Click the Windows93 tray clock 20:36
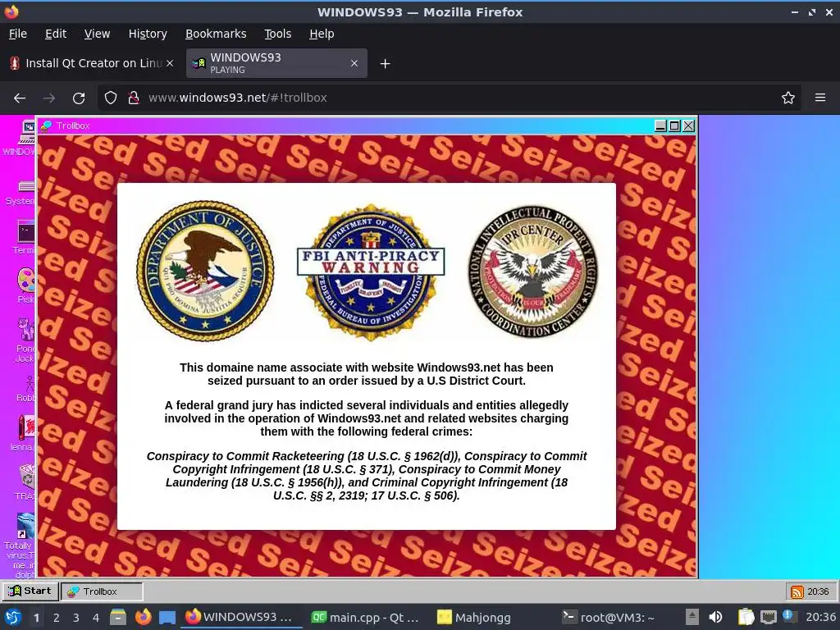 point(818,591)
